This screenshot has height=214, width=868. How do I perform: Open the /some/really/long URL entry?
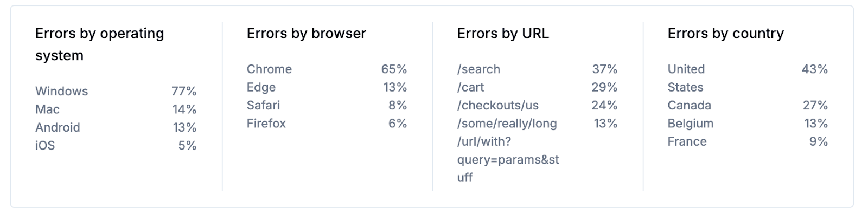coord(538,151)
